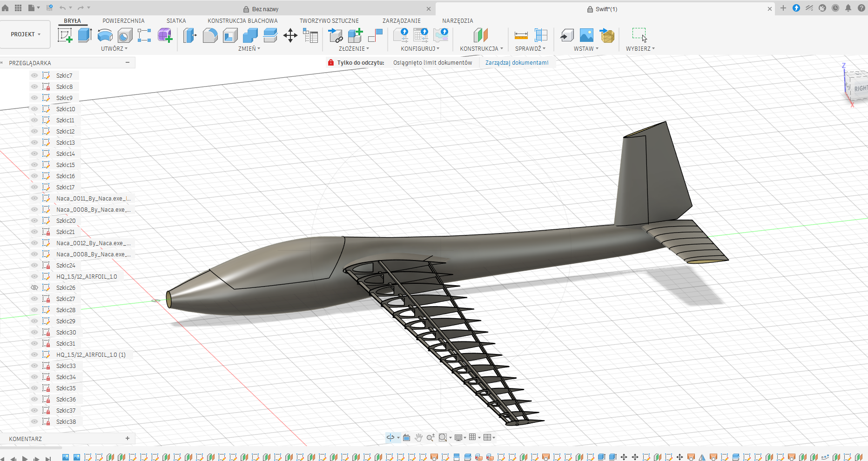Show the hidden Szkic26 sketch
Viewport: 868px width, 461px height.
point(34,287)
